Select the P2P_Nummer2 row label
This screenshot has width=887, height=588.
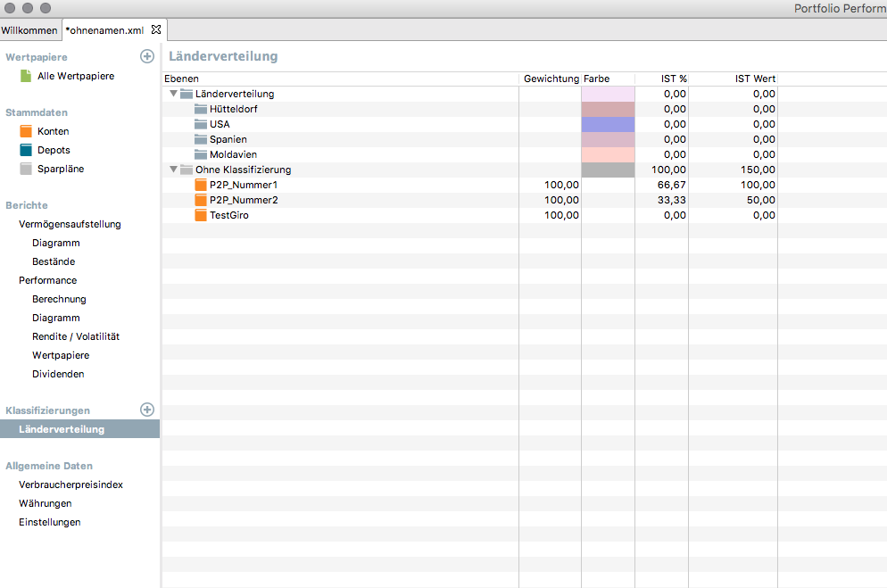(244, 200)
